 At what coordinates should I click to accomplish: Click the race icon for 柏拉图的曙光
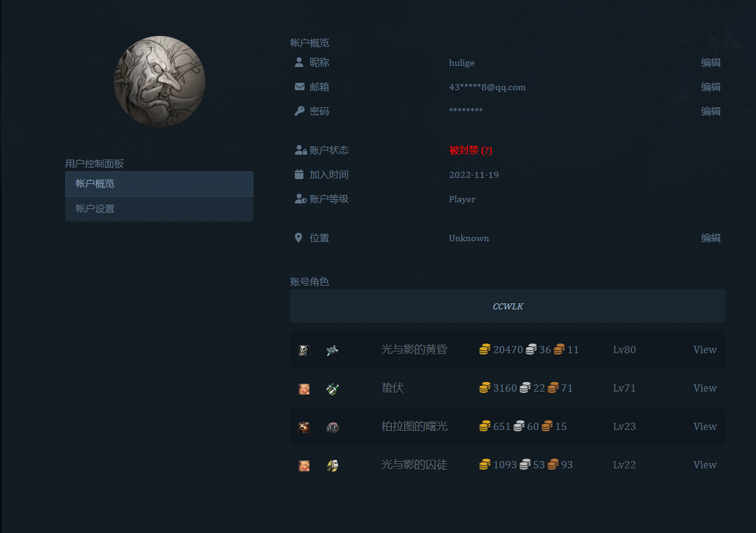point(304,427)
